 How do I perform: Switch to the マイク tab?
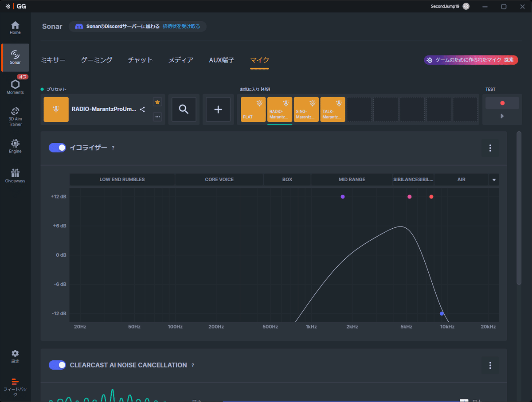pos(260,60)
